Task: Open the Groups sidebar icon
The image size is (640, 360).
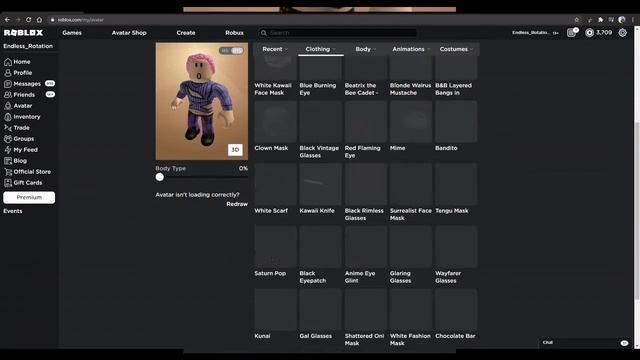Action: pyautogui.click(x=8, y=139)
